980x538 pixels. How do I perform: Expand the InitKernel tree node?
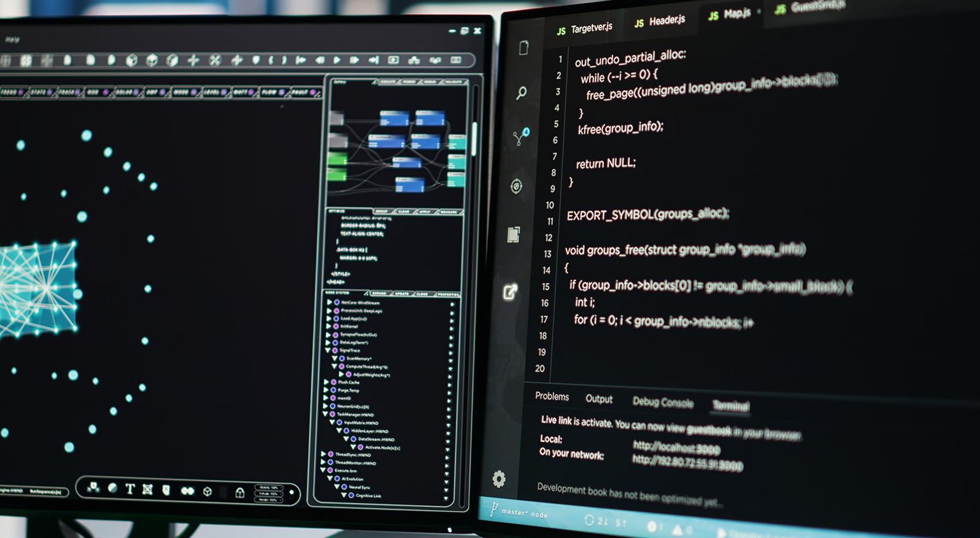[329, 326]
